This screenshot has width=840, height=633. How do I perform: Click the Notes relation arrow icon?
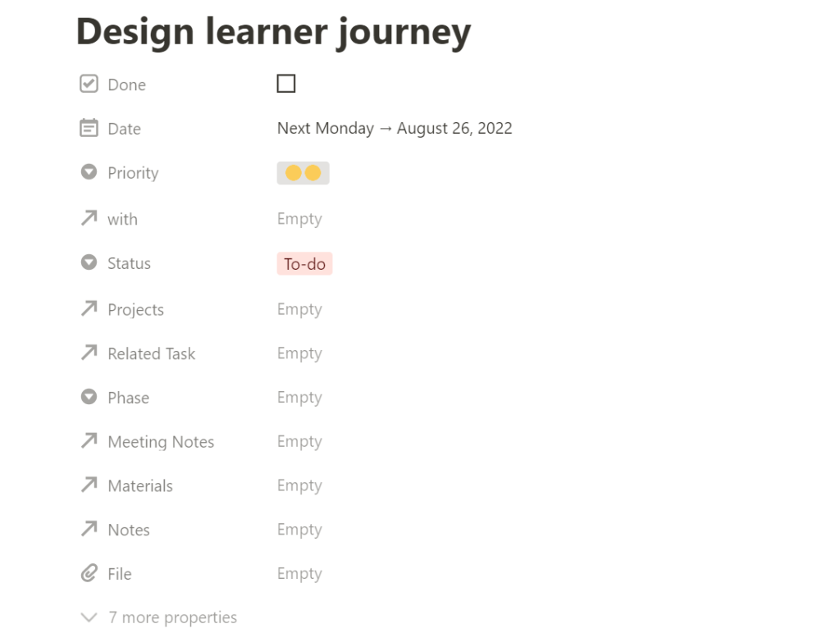point(89,530)
